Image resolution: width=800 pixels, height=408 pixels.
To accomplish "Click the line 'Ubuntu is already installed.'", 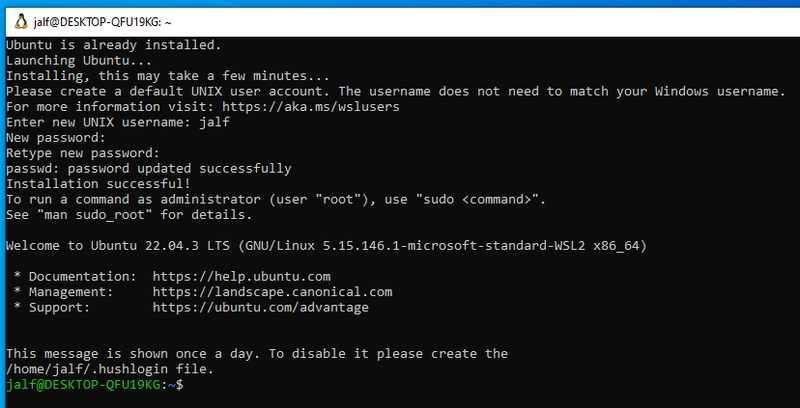I will click(x=114, y=45).
